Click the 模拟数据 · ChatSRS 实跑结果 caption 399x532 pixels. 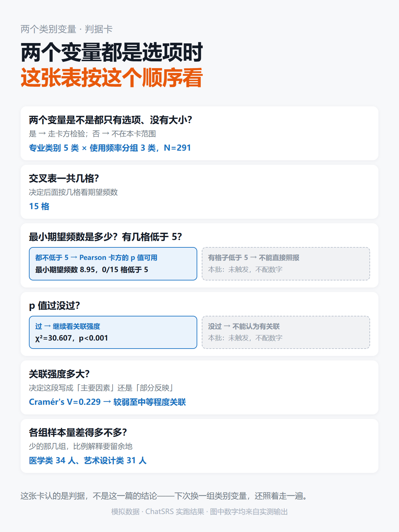coord(199,512)
